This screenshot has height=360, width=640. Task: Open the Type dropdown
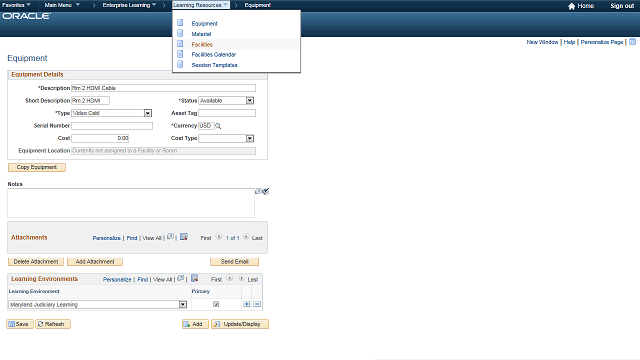[148, 113]
